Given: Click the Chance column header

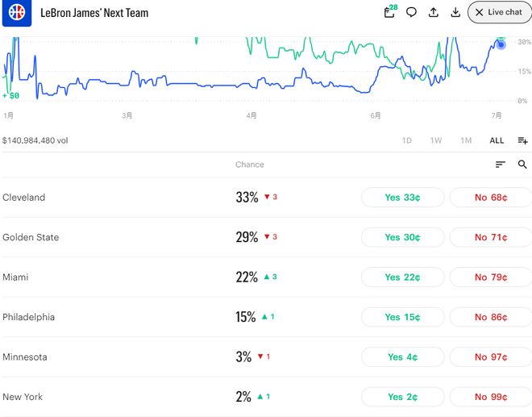Looking at the screenshot, I should pos(250,165).
